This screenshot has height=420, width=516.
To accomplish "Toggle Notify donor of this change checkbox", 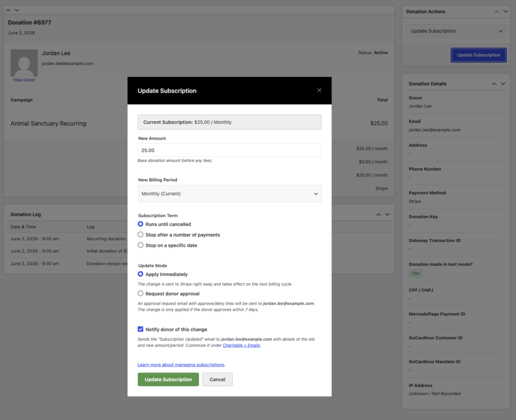I will click(140, 329).
